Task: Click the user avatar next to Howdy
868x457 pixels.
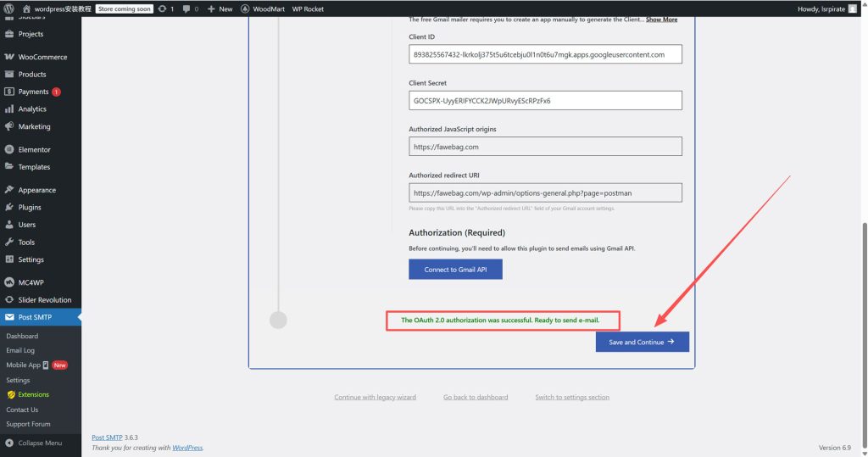Action: pyautogui.click(x=852, y=8)
